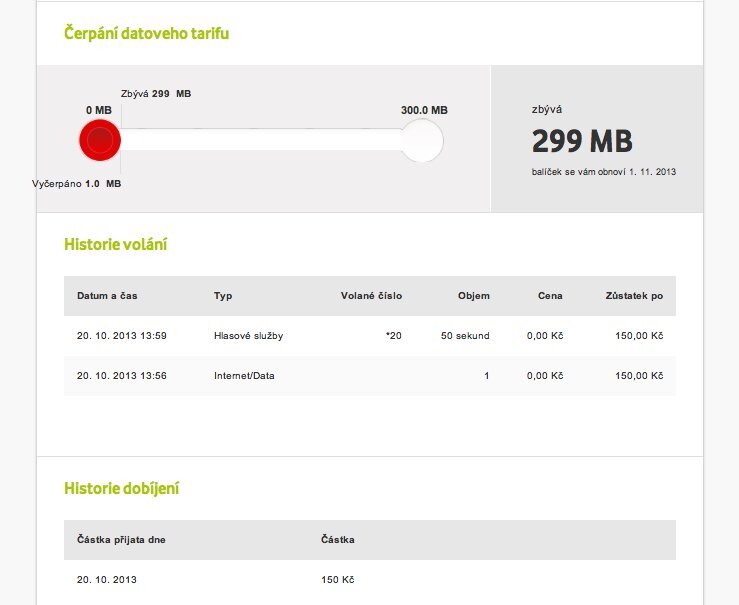The image size is (739, 605).
Task: Click the "Volané číslo" column header
Action: point(371,296)
